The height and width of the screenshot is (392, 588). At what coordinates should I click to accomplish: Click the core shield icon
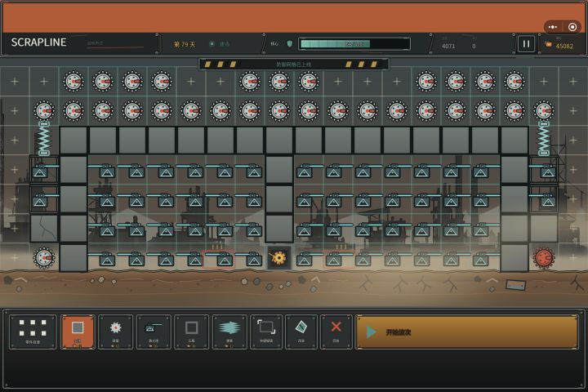(289, 44)
